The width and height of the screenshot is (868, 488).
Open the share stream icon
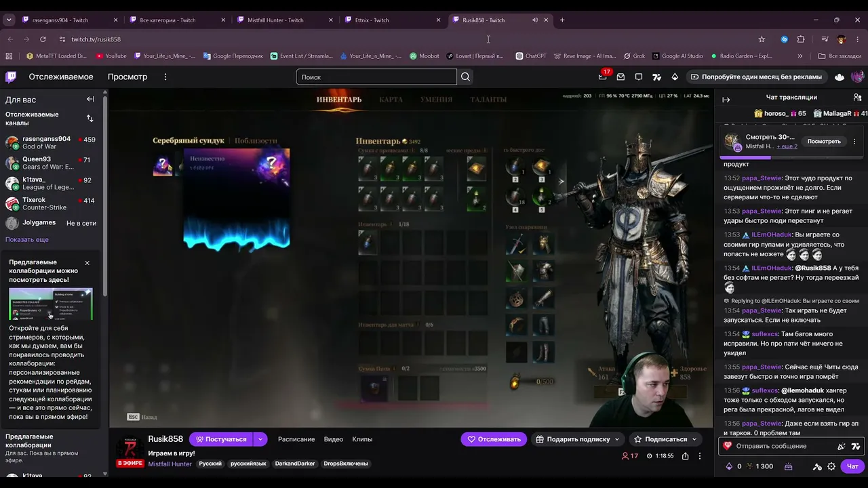pyautogui.click(x=686, y=456)
